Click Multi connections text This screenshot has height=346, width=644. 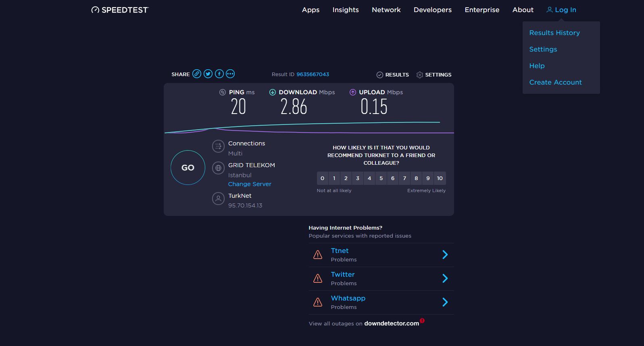235,153
